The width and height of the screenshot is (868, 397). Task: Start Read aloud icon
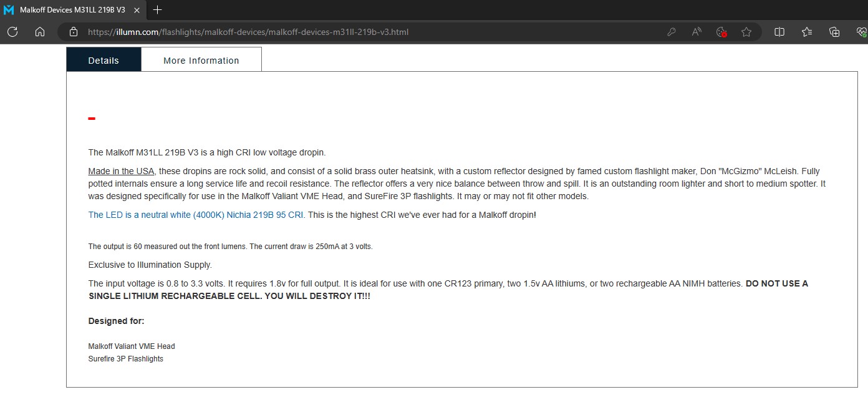click(x=697, y=32)
